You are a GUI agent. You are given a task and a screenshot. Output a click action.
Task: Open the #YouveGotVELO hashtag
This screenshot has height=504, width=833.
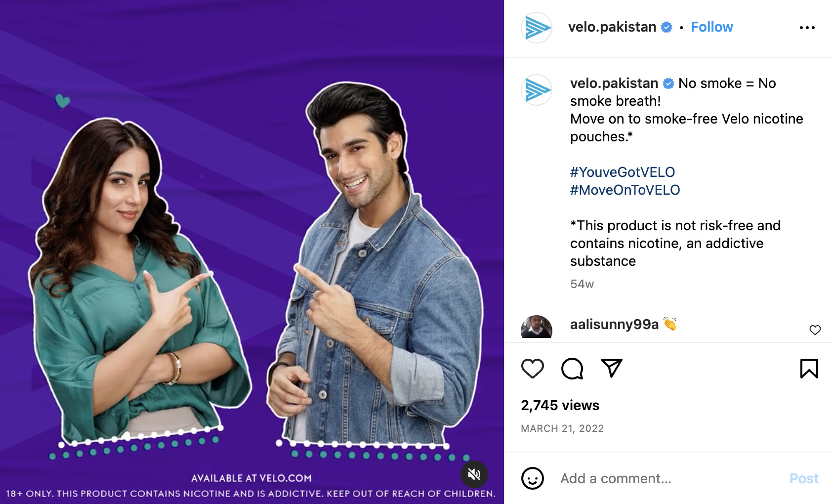click(622, 172)
